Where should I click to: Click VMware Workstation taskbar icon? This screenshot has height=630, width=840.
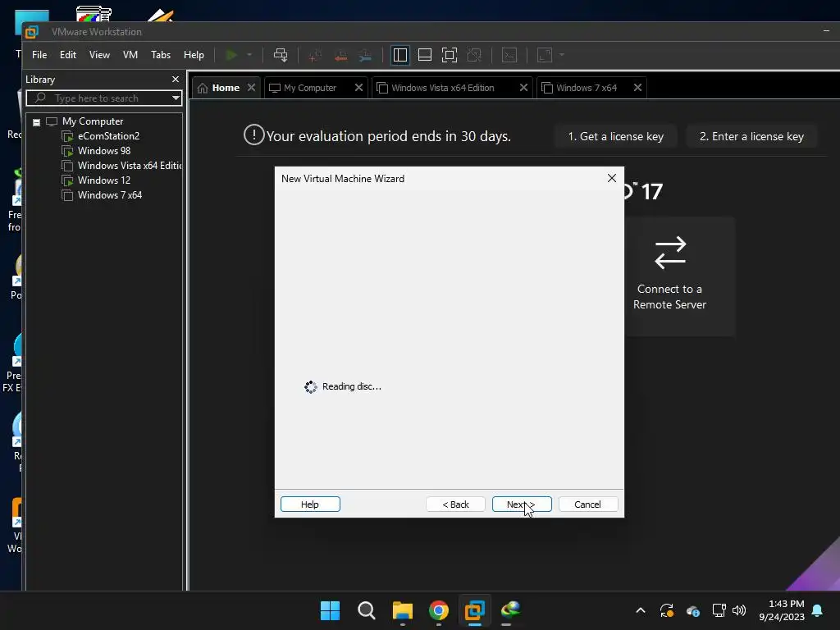point(475,610)
